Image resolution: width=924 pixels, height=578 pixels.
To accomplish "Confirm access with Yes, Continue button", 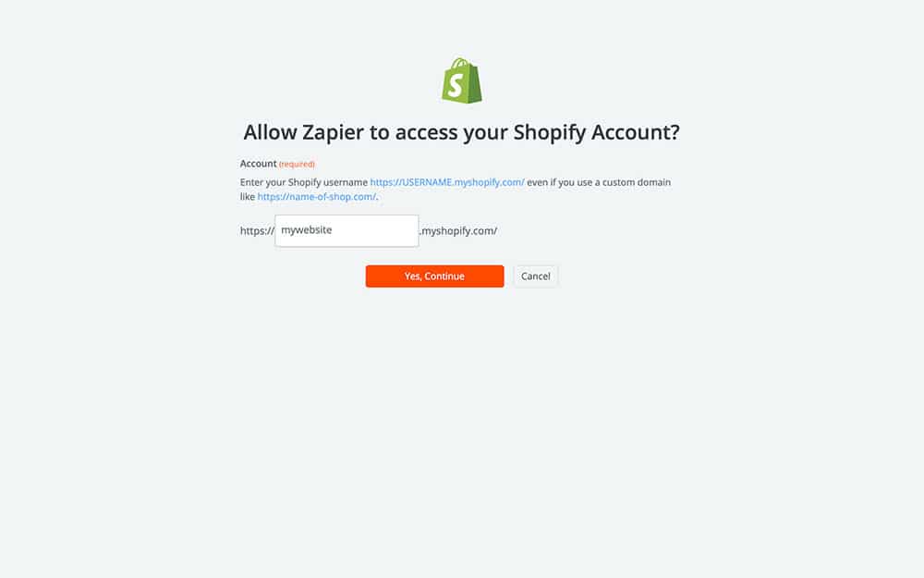I will [x=434, y=276].
